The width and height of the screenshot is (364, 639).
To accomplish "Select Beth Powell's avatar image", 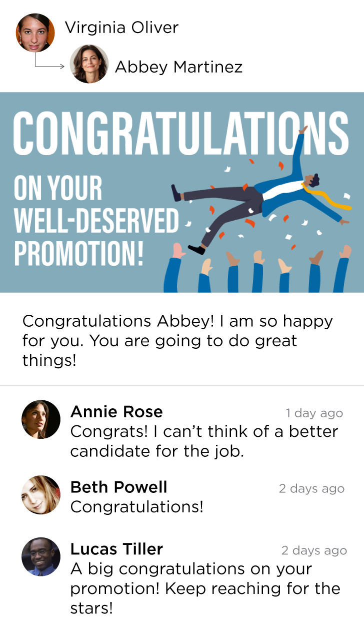I will pos(41,495).
